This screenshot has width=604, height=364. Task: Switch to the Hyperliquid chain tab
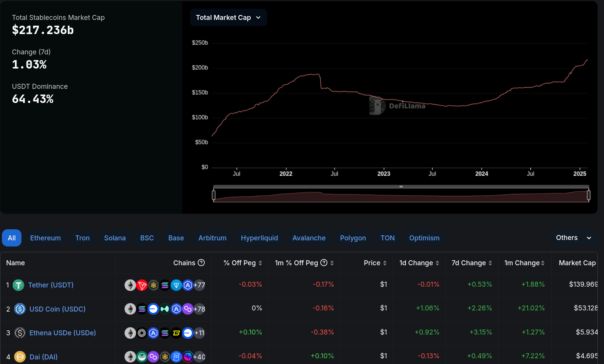(259, 238)
